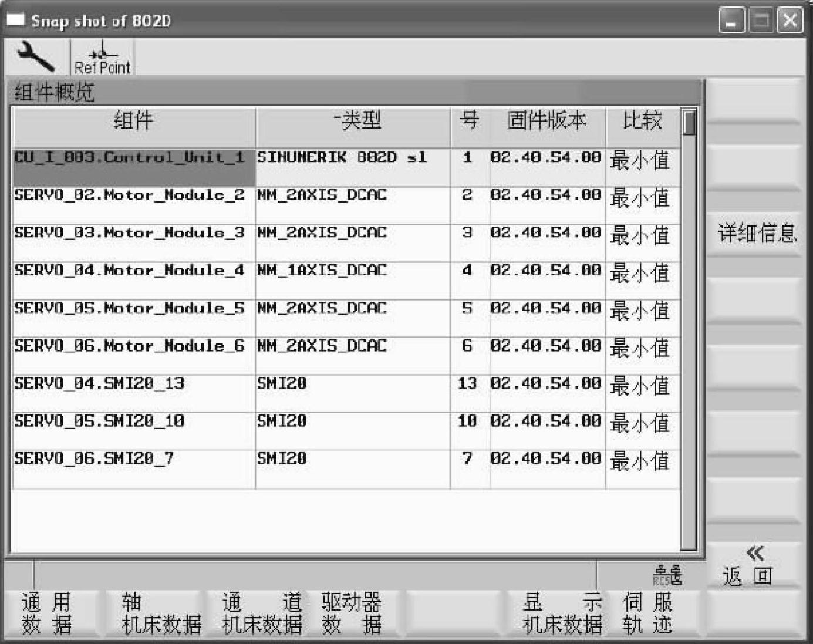813x644 pixels.
Task: Click the 类型 column header
Action: click(x=353, y=127)
